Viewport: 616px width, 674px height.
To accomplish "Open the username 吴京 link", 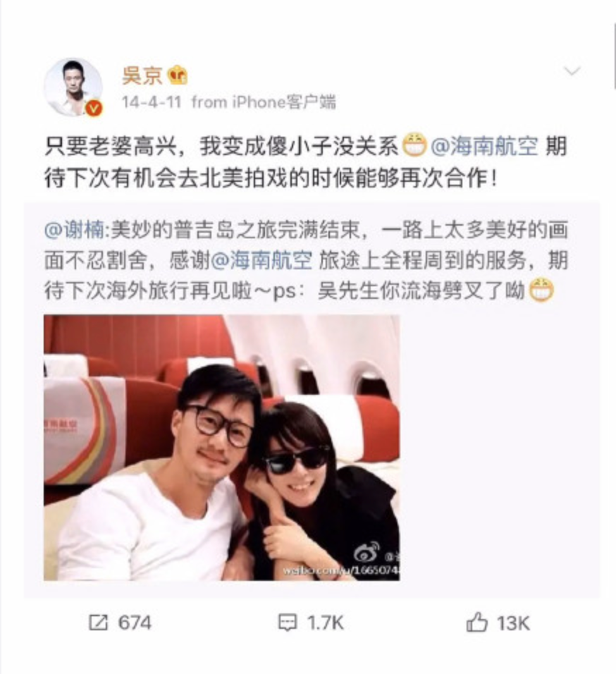I will 142,75.
